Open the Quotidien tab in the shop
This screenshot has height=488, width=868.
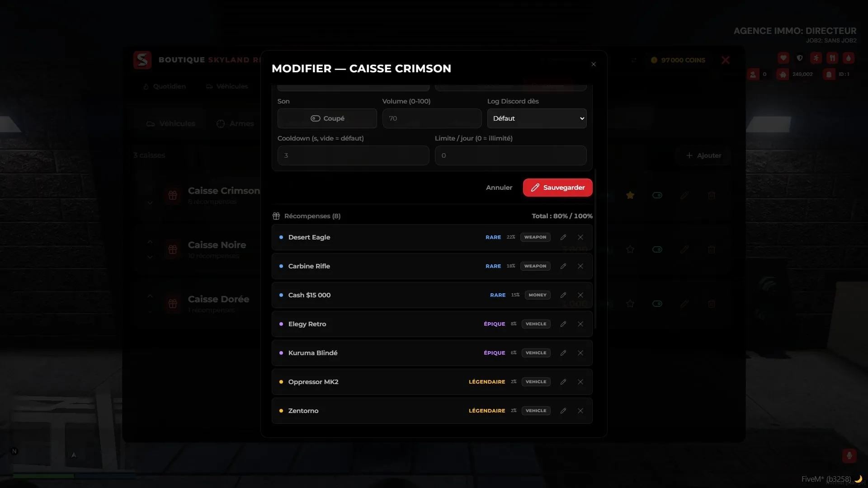[165, 86]
